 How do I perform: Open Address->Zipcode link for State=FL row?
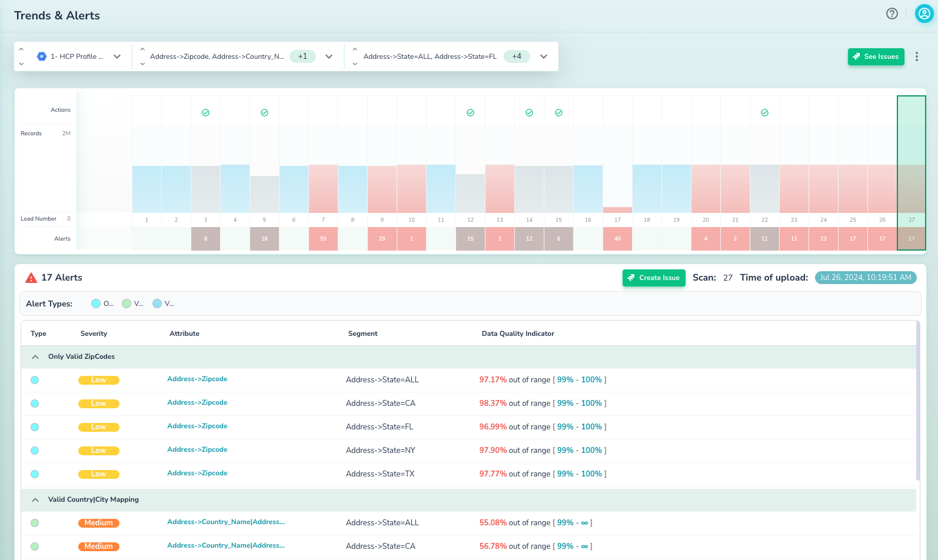coord(197,426)
